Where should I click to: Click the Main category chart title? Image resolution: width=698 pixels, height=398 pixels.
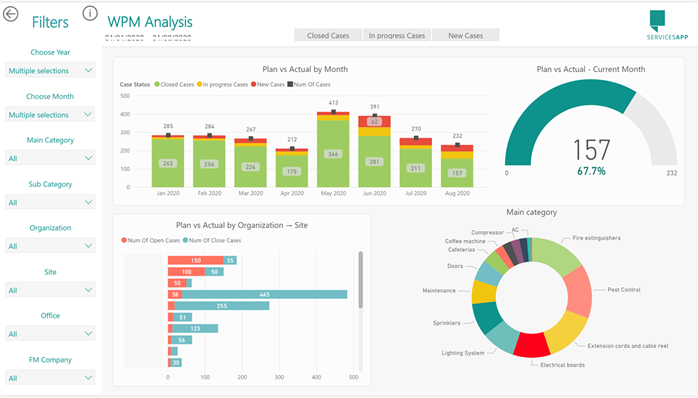point(532,212)
